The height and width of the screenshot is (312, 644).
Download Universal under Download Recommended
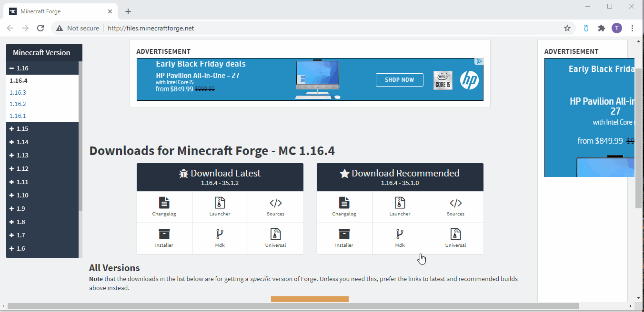(455, 238)
